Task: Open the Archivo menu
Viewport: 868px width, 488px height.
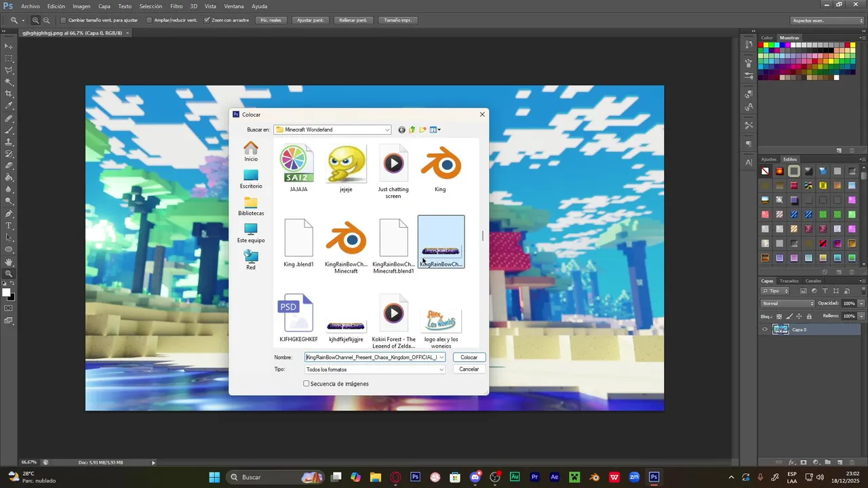Action: coord(31,6)
